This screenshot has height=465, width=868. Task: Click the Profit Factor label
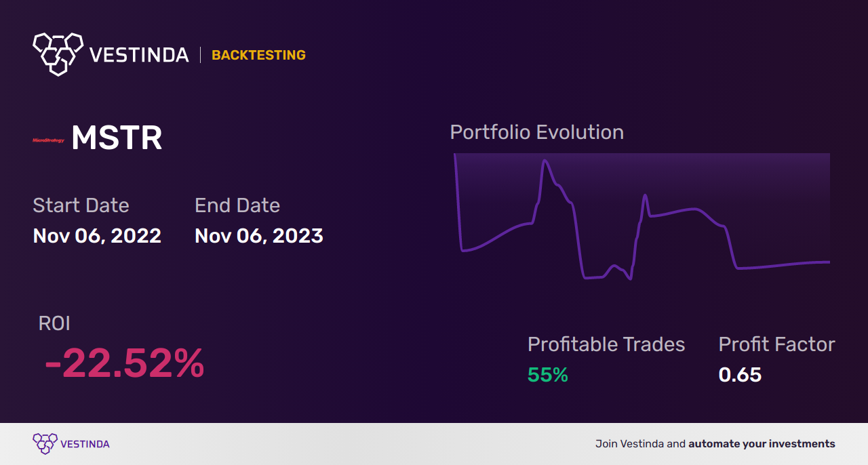coord(776,344)
